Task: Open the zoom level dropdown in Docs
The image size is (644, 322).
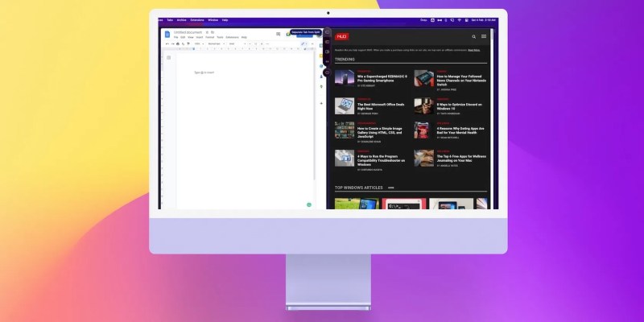Action: tap(199, 43)
